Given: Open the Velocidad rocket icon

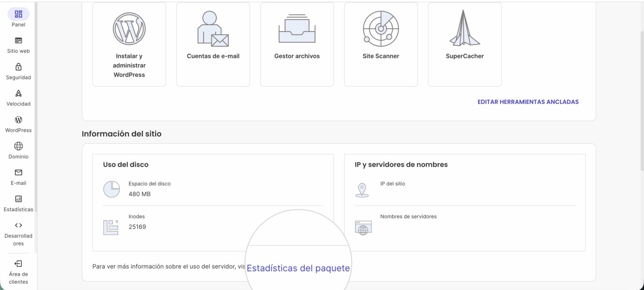Looking at the screenshot, I should tap(18, 93).
